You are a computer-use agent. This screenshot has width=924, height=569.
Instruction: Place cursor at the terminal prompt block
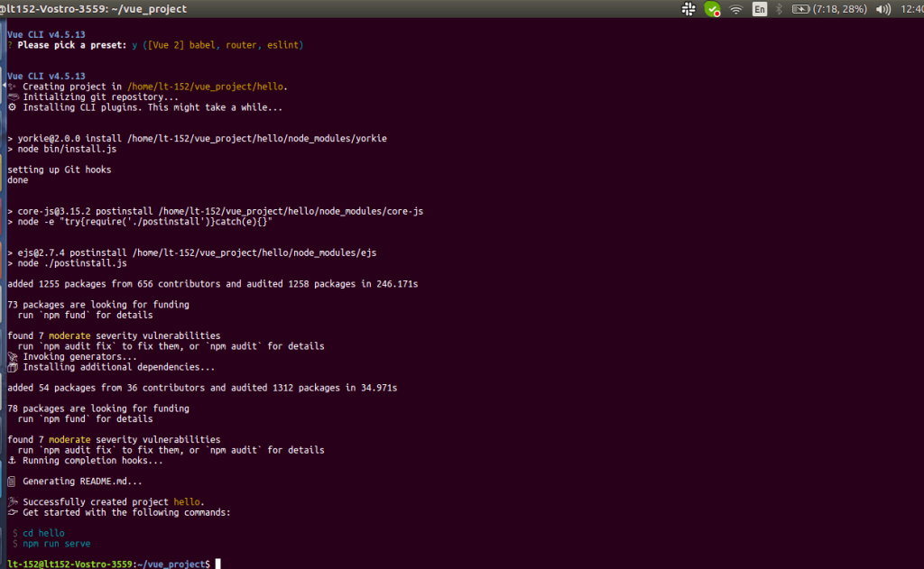217,564
